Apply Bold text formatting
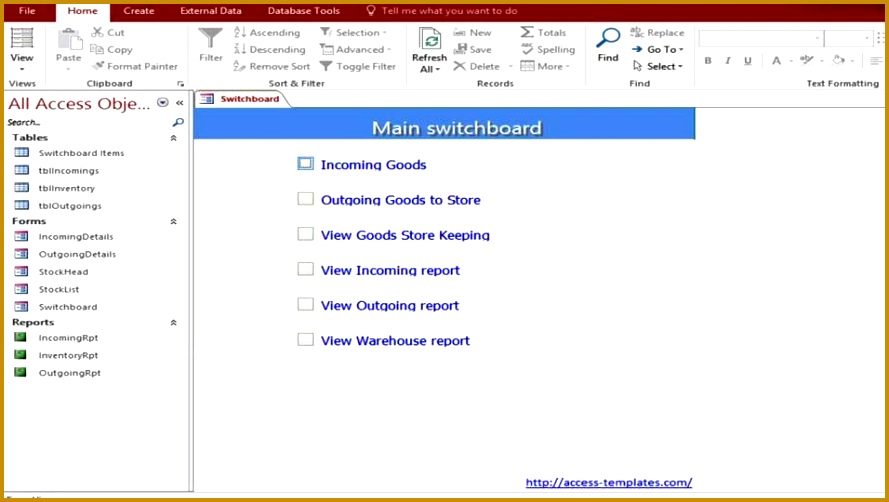Screen dimensions: 889x502 (708, 61)
